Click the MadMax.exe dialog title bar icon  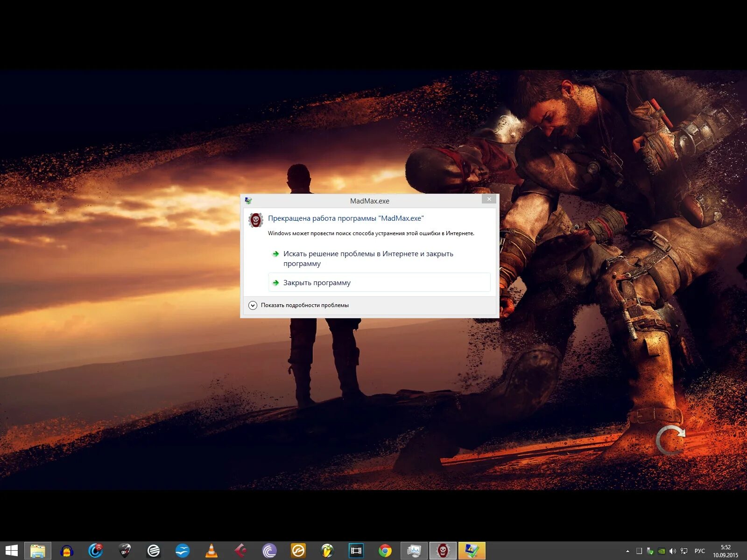click(x=248, y=201)
